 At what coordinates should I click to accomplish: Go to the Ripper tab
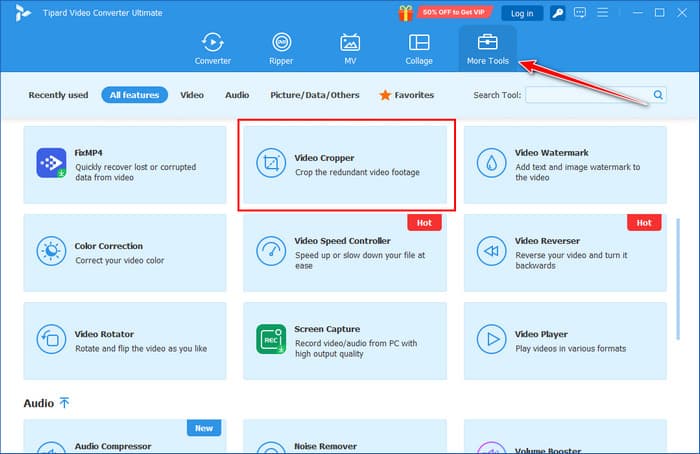[282, 48]
